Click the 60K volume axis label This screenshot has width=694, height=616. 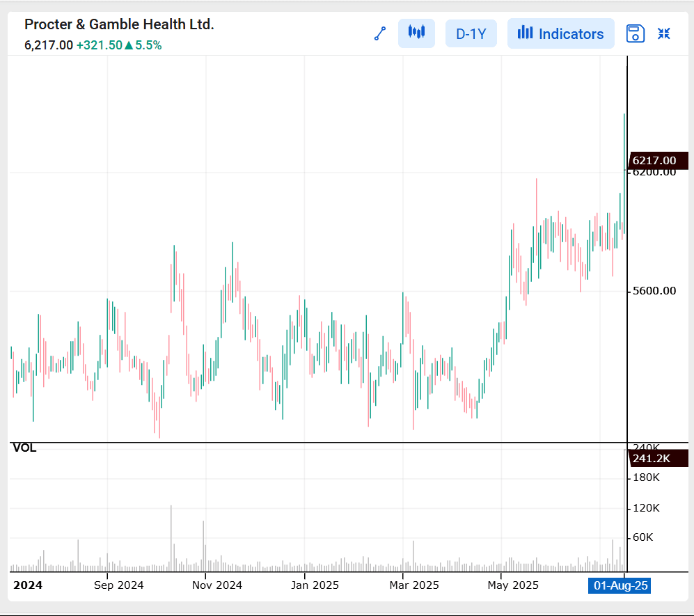coord(642,537)
